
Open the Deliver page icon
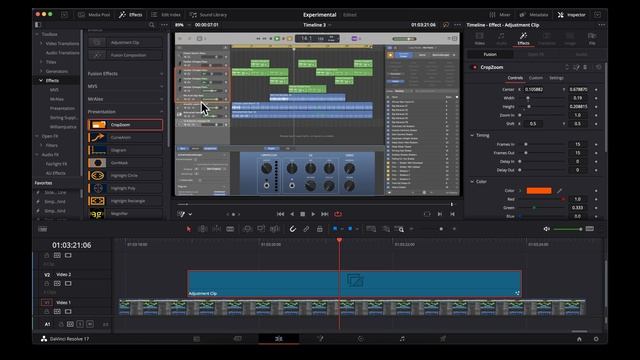click(443, 339)
